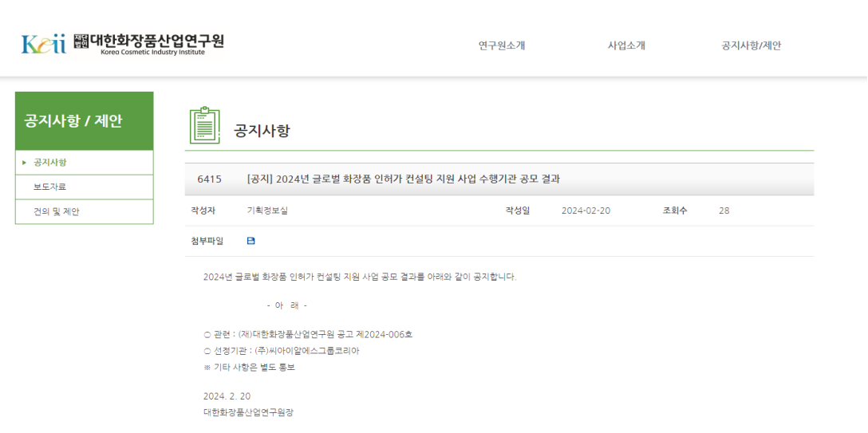The image size is (868, 433).
Task: Click the 대한화장품산업연구원 logo text
Action: click(156, 41)
